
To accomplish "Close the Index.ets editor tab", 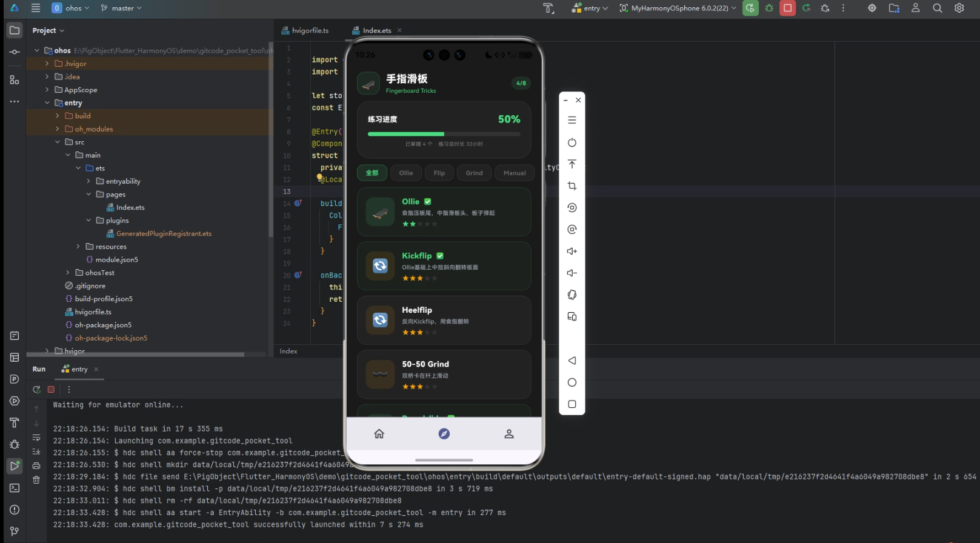I will click(399, 30).
